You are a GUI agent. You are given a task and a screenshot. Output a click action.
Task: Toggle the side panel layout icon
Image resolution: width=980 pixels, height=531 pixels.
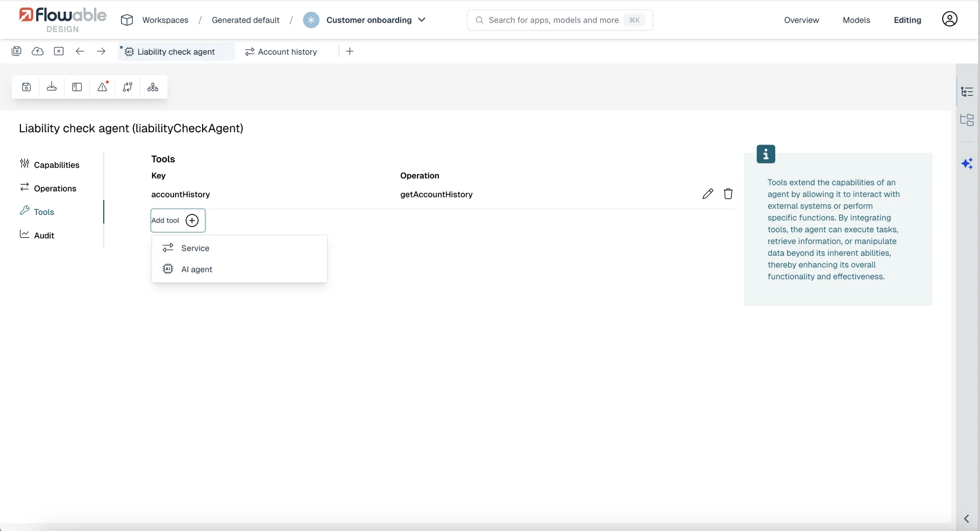(77, 87)
